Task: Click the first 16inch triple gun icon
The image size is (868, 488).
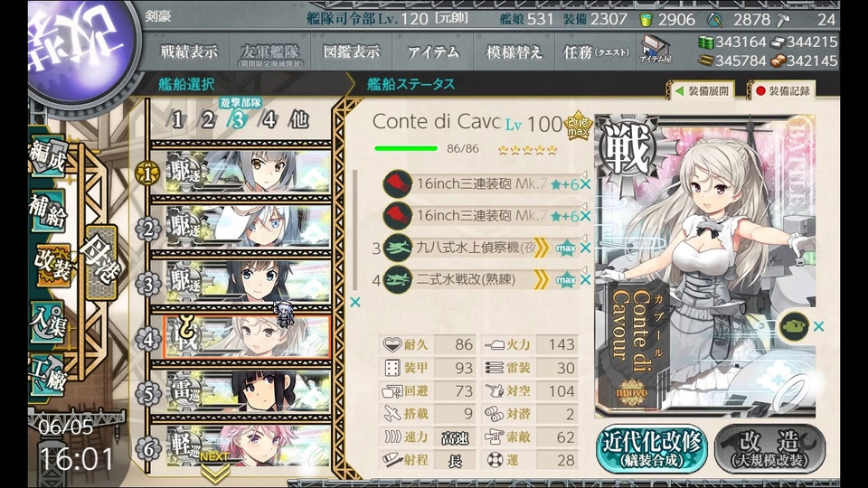Action: (x=398, y=183)
